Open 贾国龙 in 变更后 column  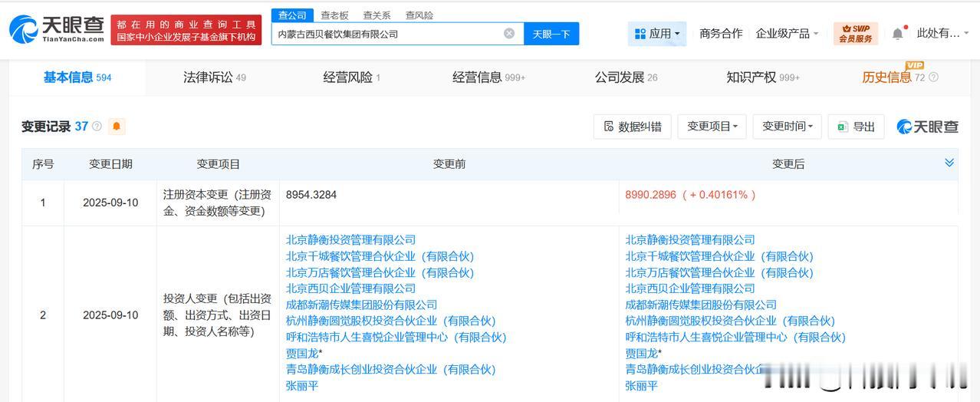click(642, 354)
